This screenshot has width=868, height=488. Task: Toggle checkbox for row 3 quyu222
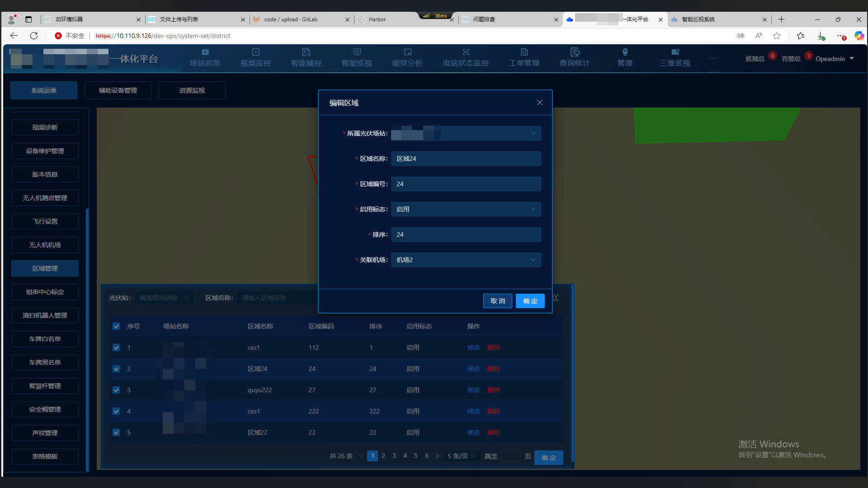[x=116, y=390]
